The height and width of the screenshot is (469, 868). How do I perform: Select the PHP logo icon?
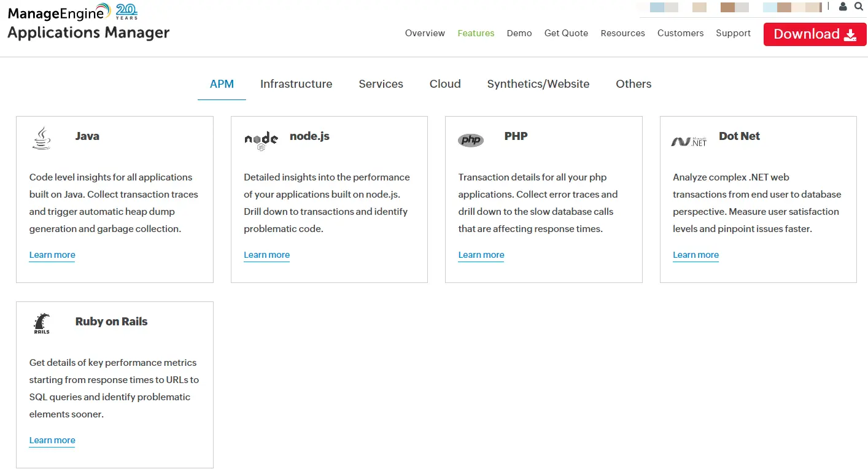tap(470, 139)
